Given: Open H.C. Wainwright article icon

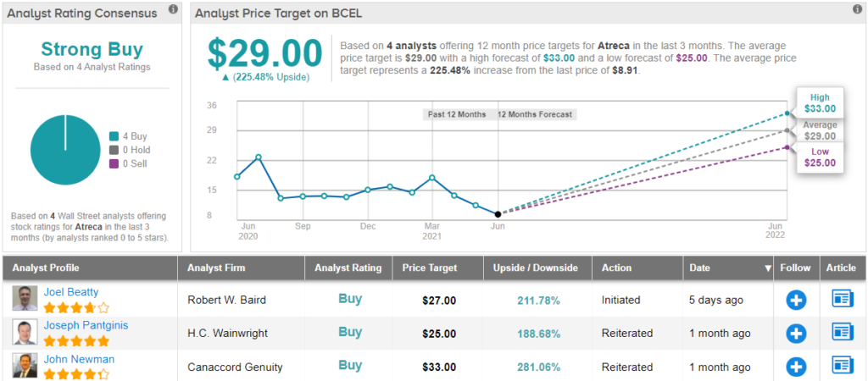Looking at the screenshot, I should [843, 333].
